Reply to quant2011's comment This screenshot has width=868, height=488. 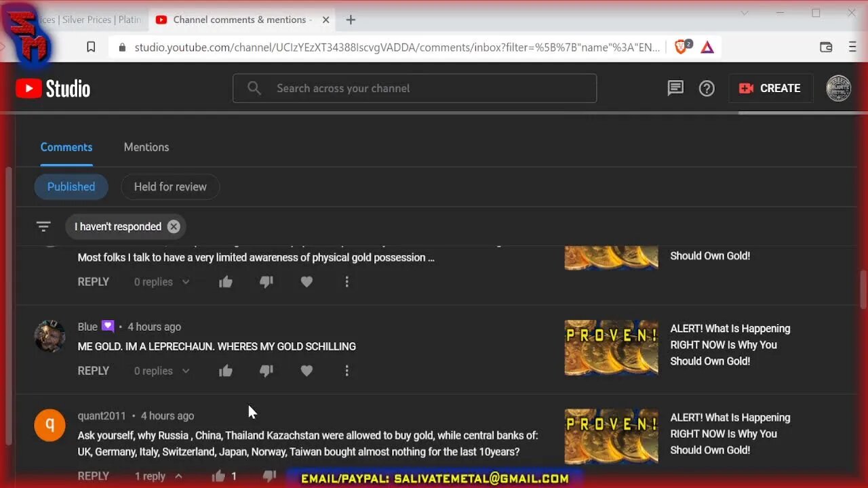[94, 476]
